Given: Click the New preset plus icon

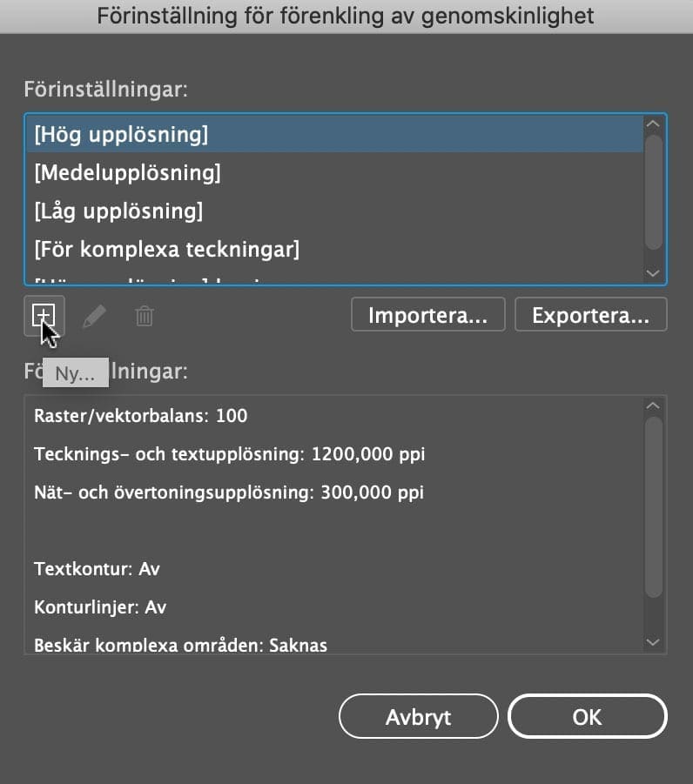Looking at the screenshot, I should point(44,316).
